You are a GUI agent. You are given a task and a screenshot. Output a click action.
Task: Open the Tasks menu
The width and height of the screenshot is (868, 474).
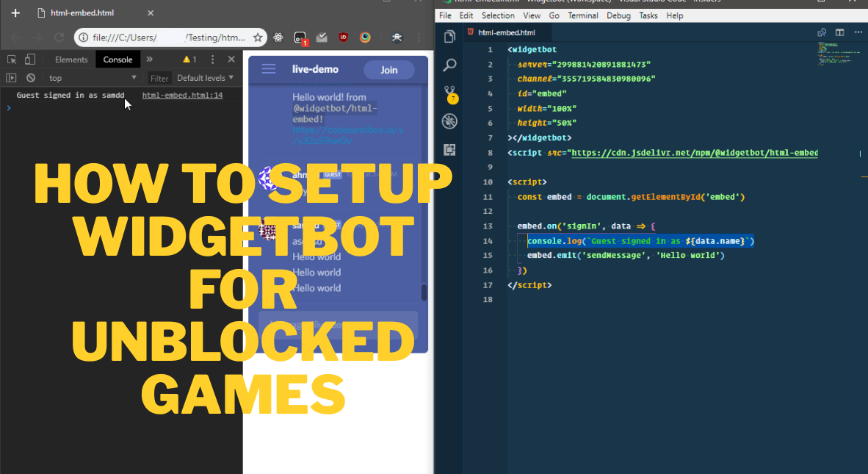coord(648,15)
